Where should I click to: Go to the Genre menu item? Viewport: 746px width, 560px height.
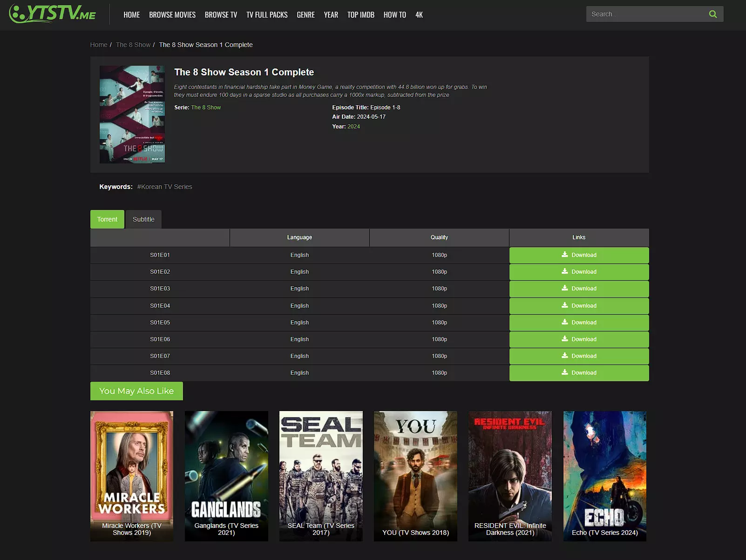tap(305, 15)
